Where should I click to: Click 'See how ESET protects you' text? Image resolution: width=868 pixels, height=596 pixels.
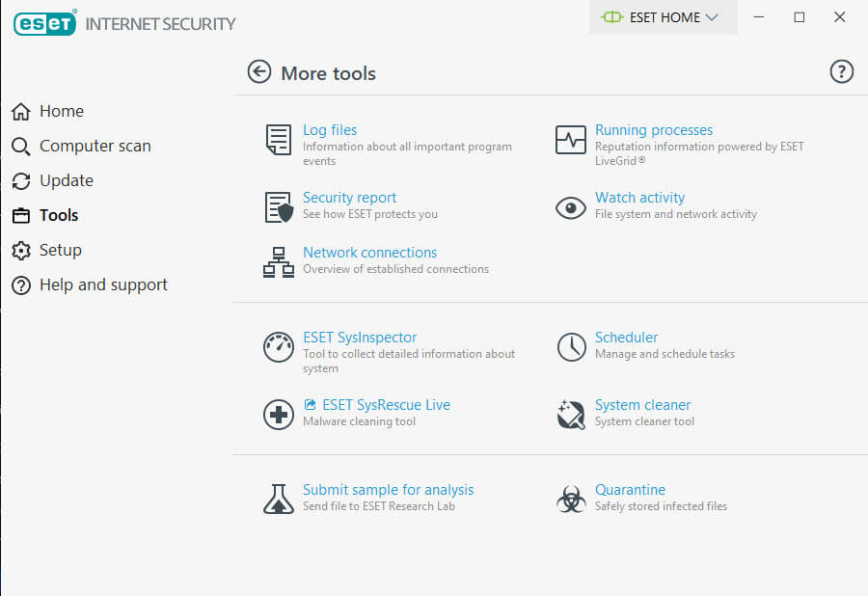pyautogui.click(x=369, y=214)
